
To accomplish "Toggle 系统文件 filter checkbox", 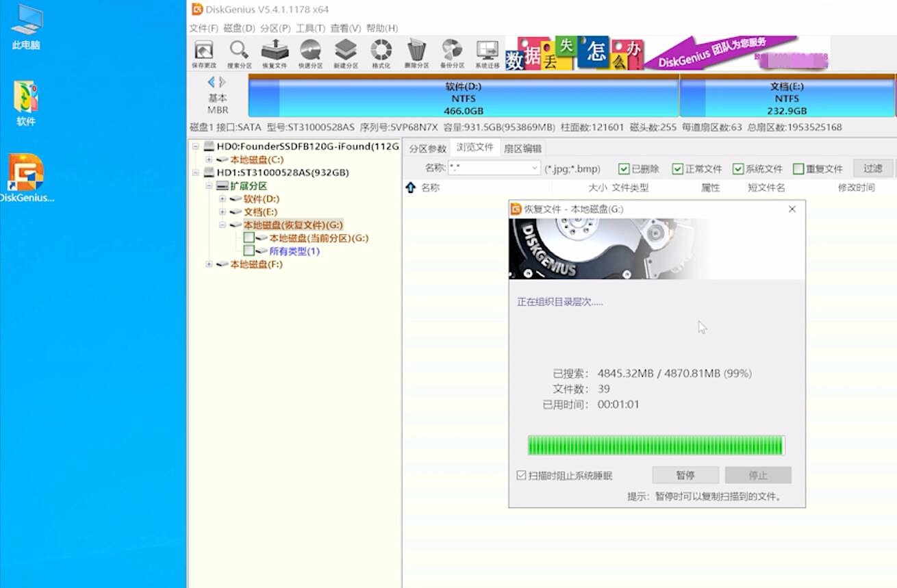I will 738,168.
